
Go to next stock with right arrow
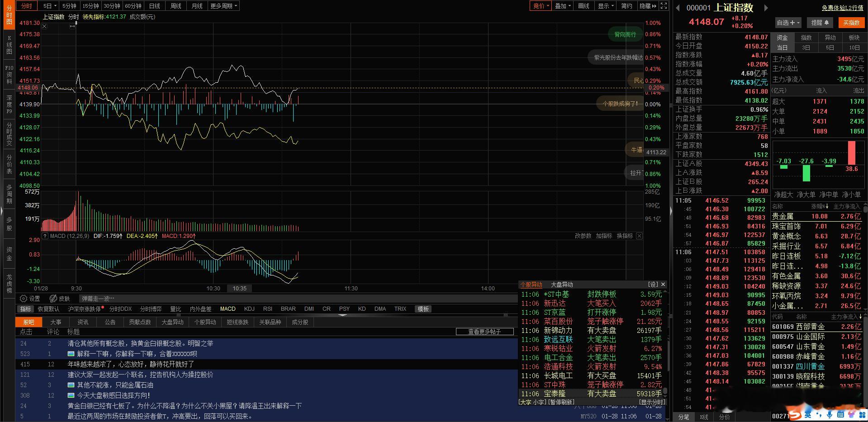point(766,8)
